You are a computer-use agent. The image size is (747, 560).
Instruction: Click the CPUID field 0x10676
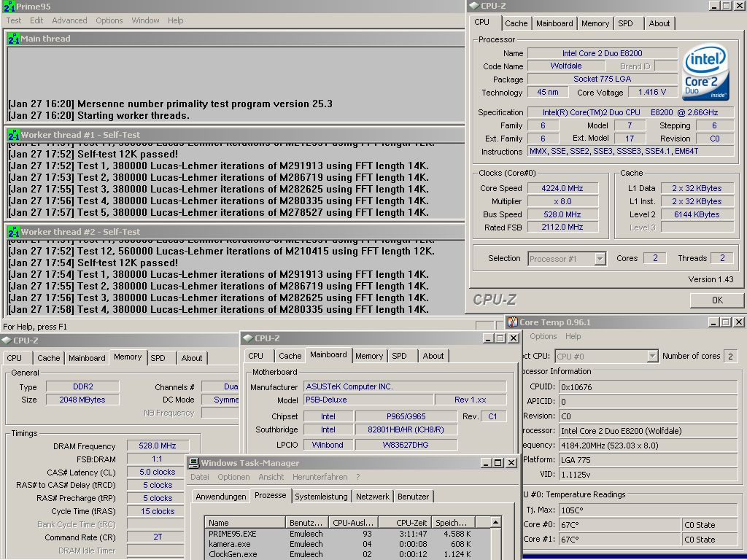[648, 387]
